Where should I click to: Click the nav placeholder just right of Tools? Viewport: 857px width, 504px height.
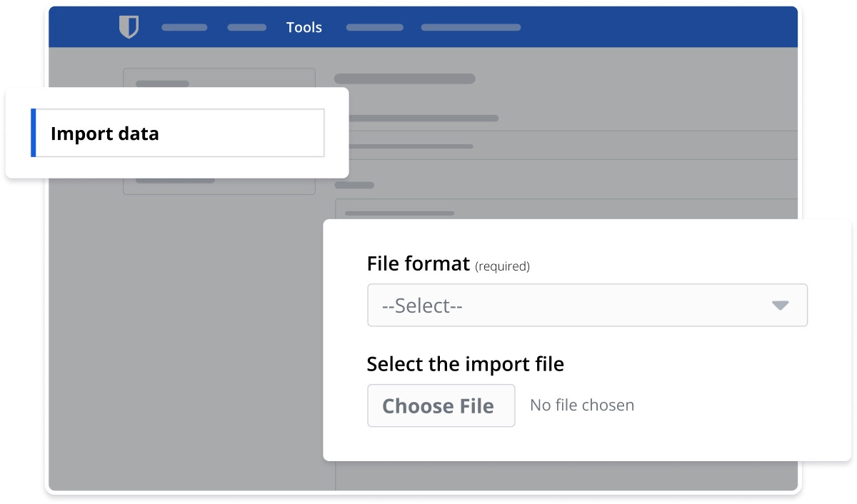click(374, 28)
